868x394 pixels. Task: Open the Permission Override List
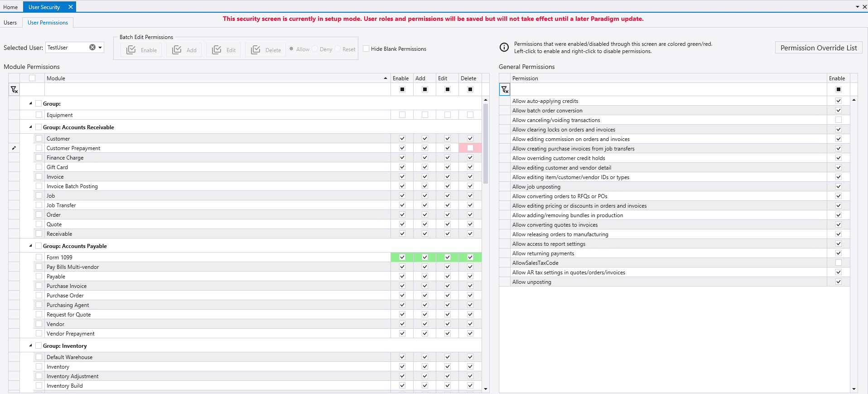pyautogui.click(x=818, y=48)
